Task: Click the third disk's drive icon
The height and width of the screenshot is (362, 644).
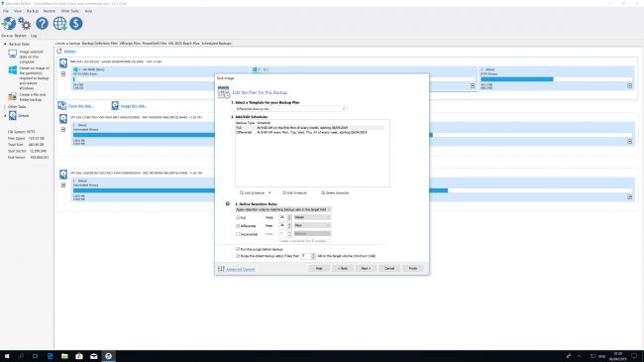Action: [62, 175]
